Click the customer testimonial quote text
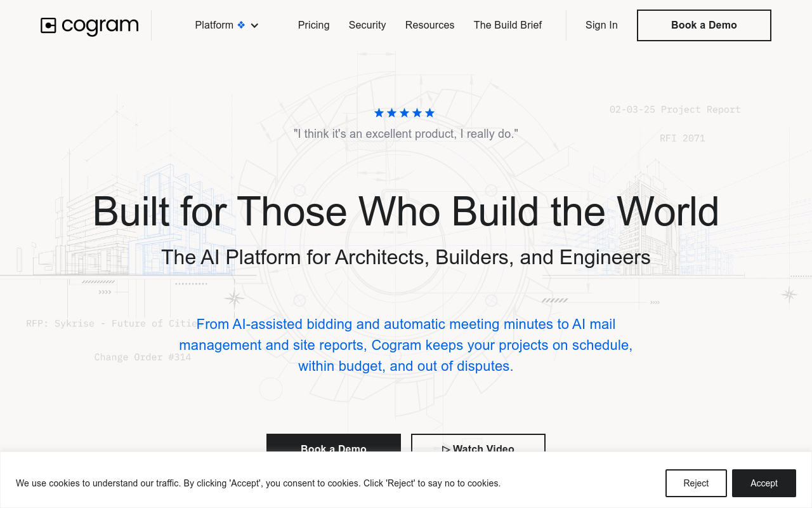Image resolution: width=812 pixels, height=508 pixels. (x=406, y=134)
